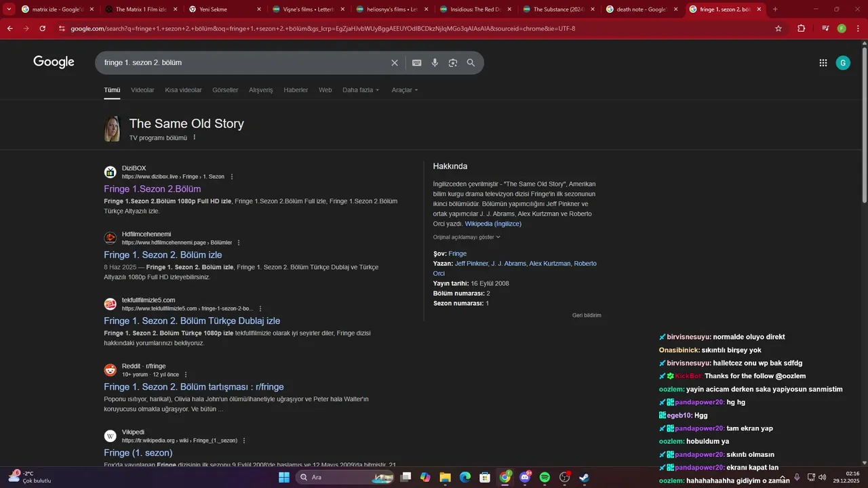Switch to the Web tab
868x488 pixels.
point(325,90)
